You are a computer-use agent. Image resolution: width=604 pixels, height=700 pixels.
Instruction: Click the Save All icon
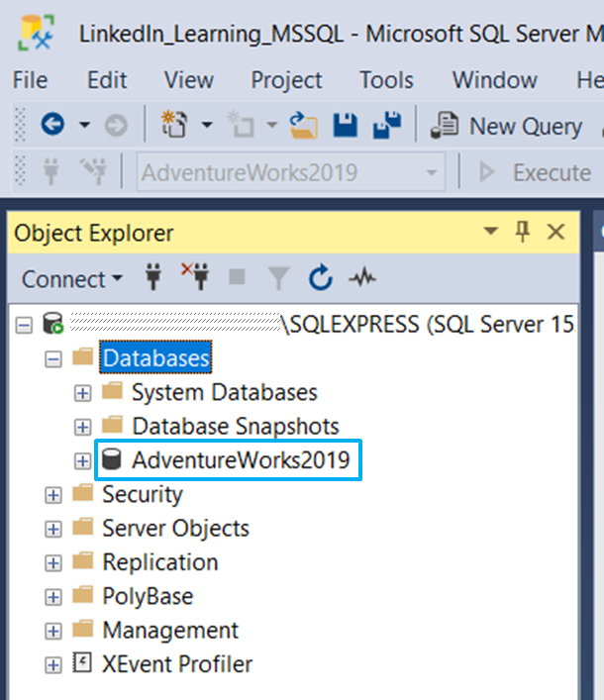(x=387, y=125)
